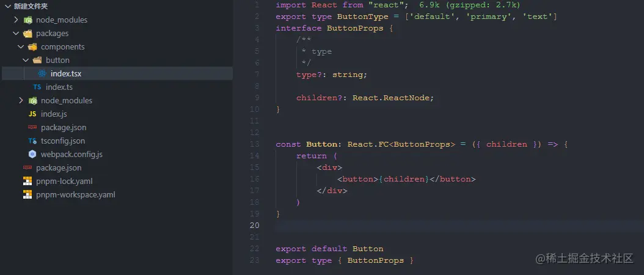Click the components folder icon
The image size is (644, 275).
(x=33, y=47)
